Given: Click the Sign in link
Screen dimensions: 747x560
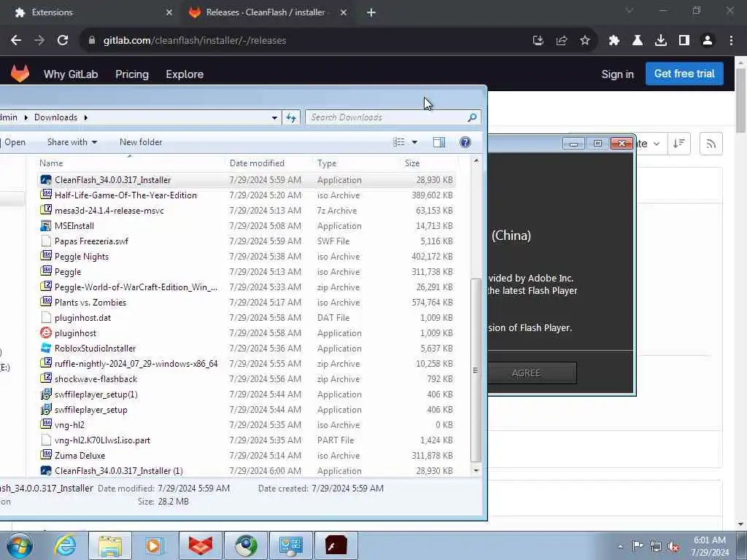Looking at the screenshot, I should coord(617,74).
